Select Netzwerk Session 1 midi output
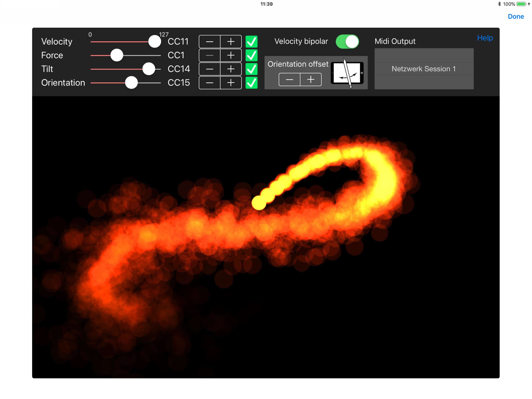Image resolution: width=532 pixels, height=399 pixels. click(424, 69)
